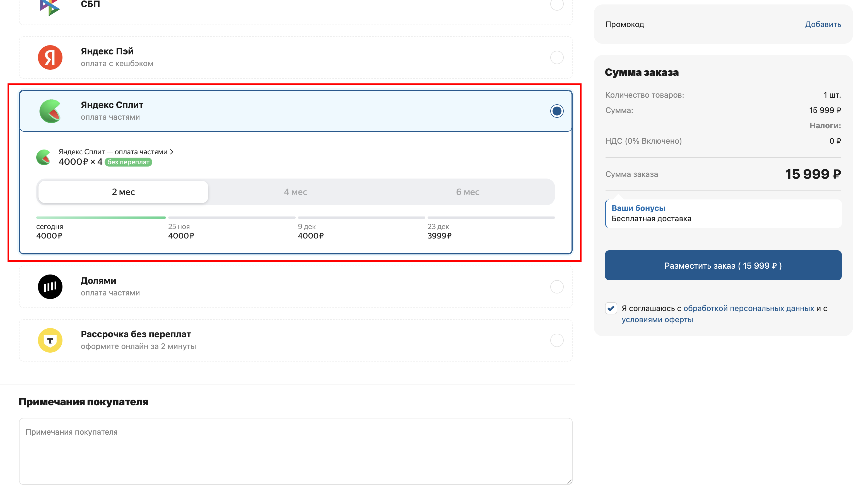Image resolution: width=868 pixels, height=496 pixels.
Task: Click the yellow Tinkoff installment logo
Action: tap(50, 340)
